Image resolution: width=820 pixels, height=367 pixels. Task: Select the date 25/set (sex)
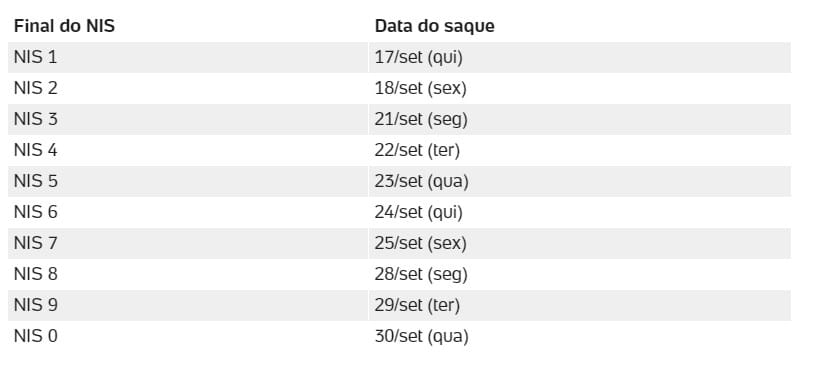click(420, 244)
